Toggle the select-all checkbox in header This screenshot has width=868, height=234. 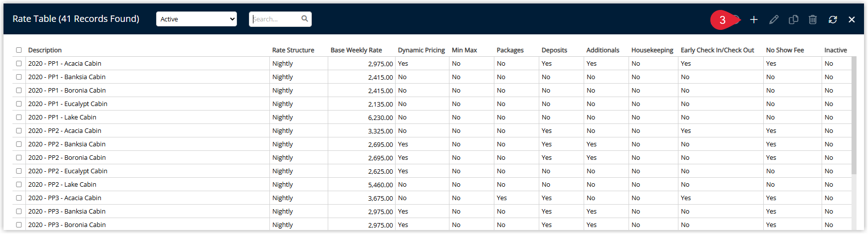click(x=19, y=50)
